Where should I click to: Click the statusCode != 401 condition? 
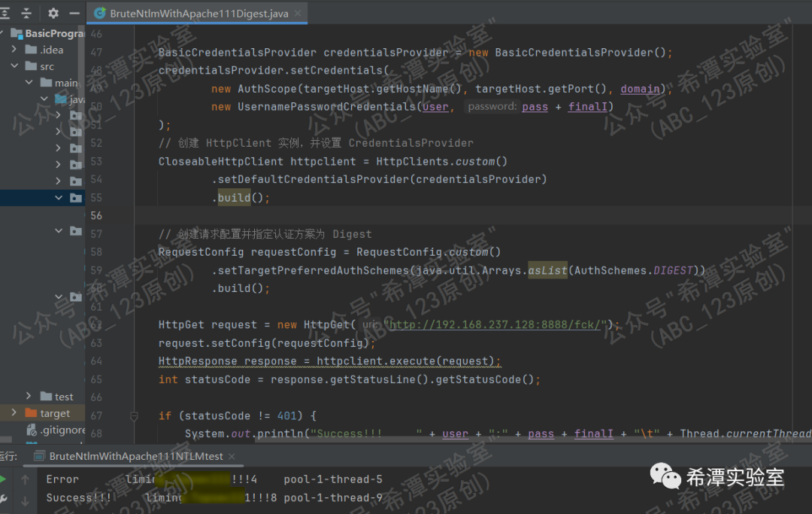241,415
